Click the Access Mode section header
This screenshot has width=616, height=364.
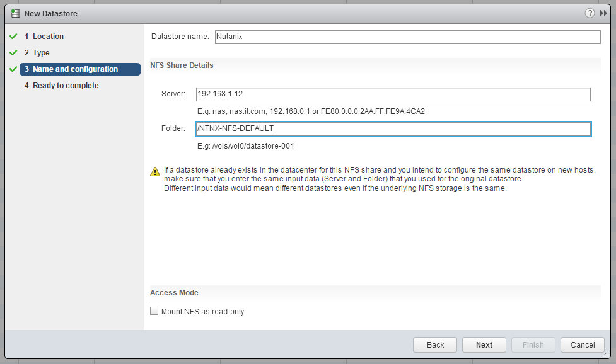pyautogui.click(x=175, y=293)
